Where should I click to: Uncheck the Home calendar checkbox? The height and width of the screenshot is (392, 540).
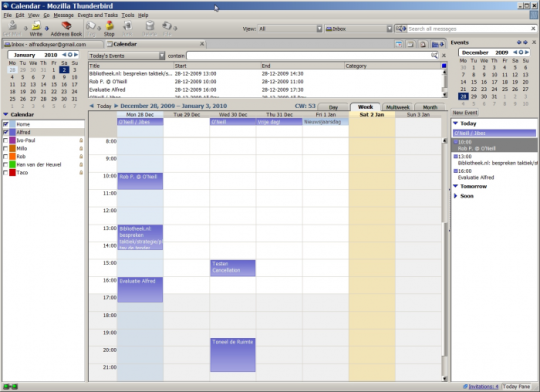(6, 124)
